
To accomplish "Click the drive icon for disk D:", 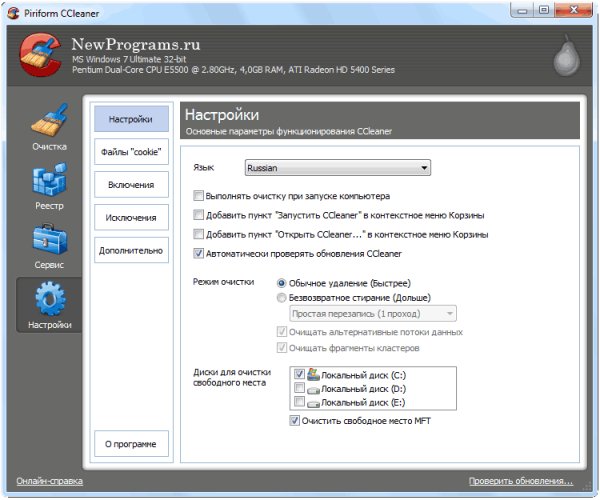I will [313, 390].
